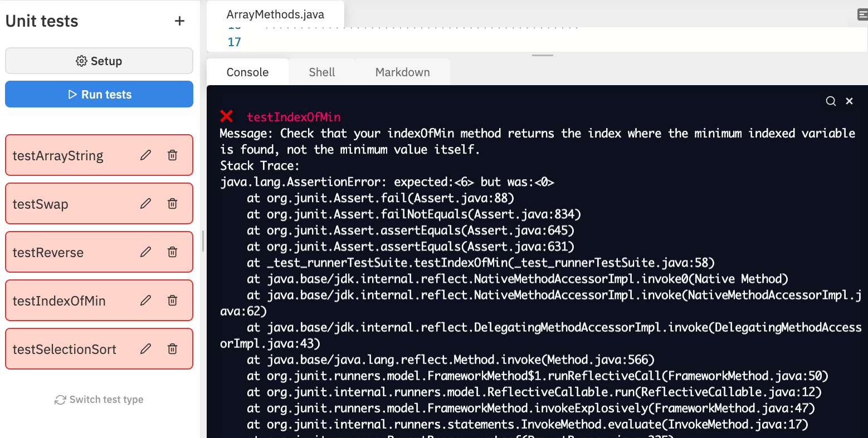
Task: Edit the testSwap test
Action: tap(145, 204)
